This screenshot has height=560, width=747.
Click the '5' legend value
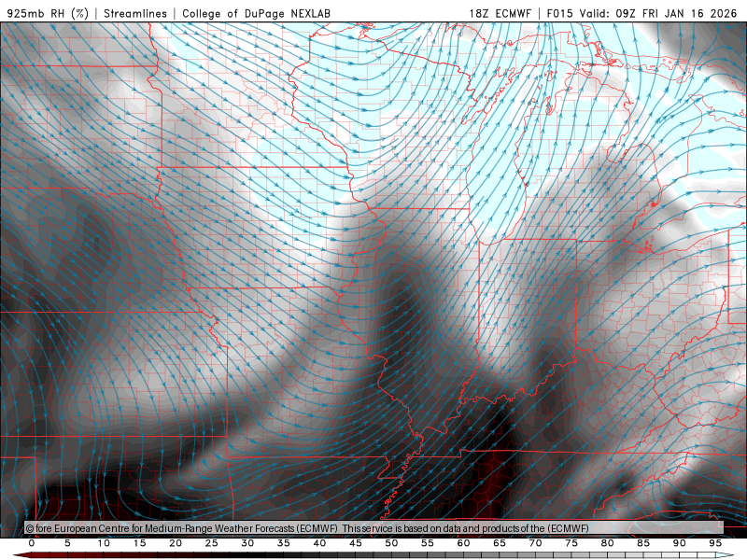tap(67, 543)
